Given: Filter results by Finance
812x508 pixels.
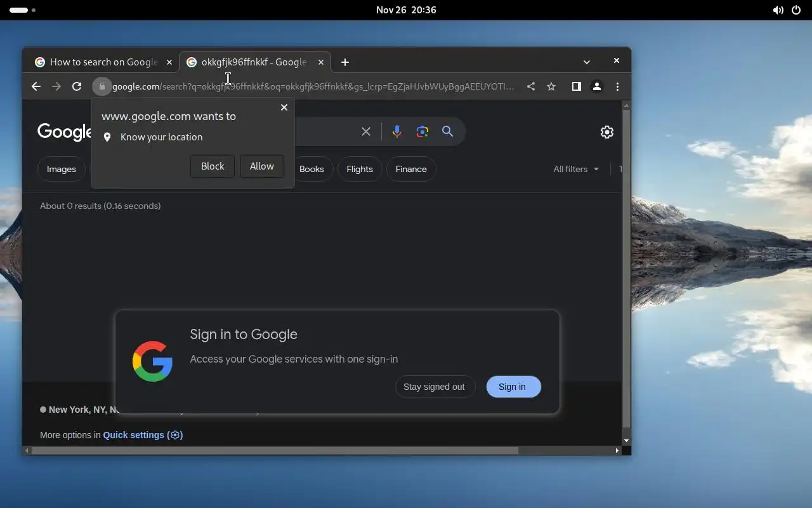Looking at the screenshot, I should pyautogui.click(x=411, y=169).
